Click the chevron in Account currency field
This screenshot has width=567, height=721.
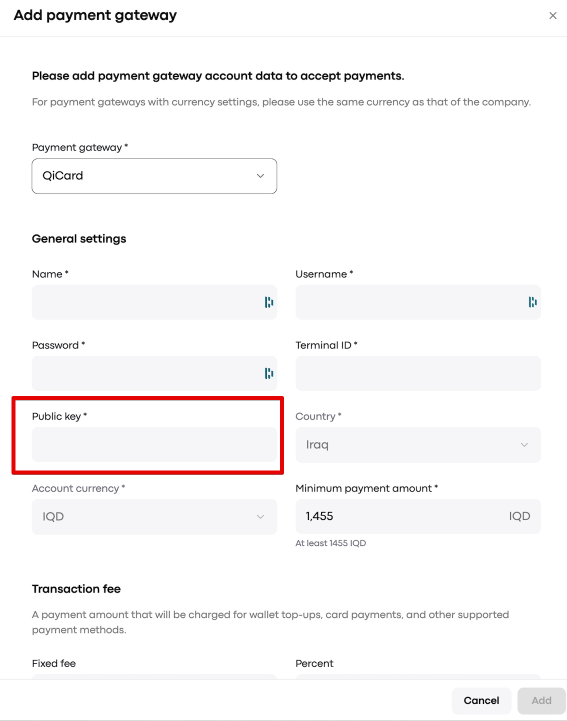pos(260,516)
